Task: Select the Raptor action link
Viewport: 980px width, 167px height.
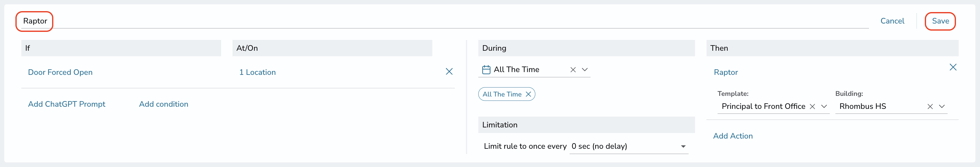Action: [x=726, y=72]
